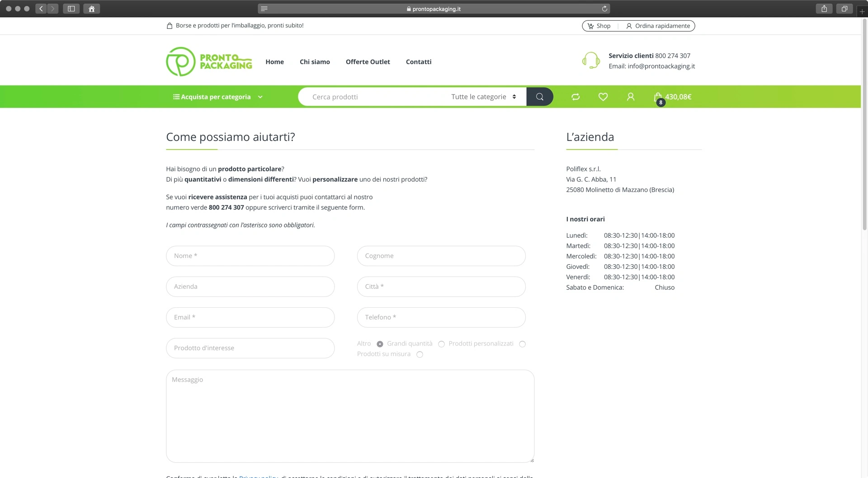Open the user account icon

point(631,97)
